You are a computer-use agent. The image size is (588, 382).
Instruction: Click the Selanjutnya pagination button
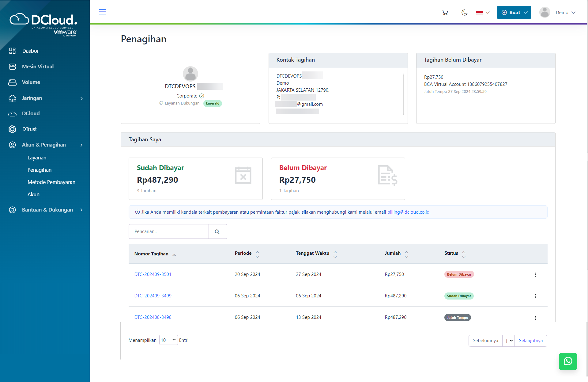530,341
